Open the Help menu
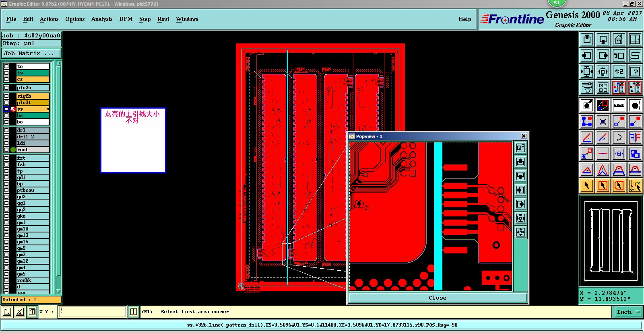Image resolution: width=644 pixels, height=333 pixels. [465, 19]
